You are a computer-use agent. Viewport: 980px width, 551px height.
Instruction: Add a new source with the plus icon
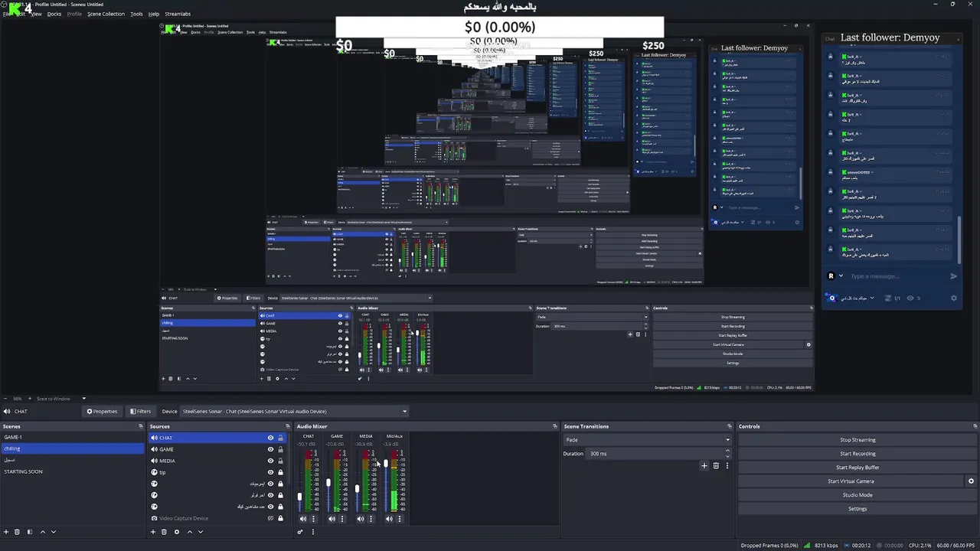click(x=153, y=532)
